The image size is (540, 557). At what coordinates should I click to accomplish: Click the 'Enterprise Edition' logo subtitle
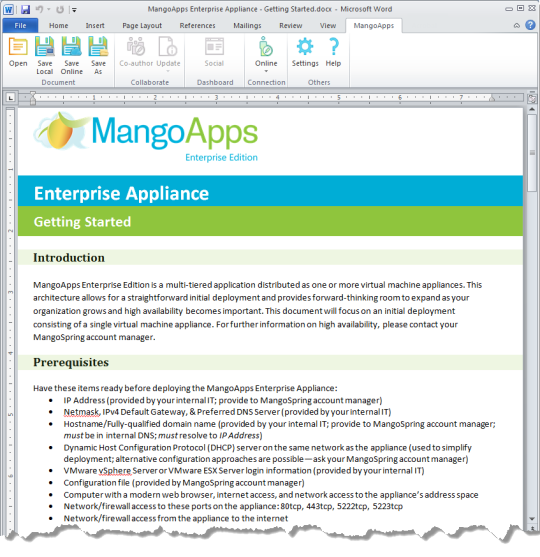221,157
